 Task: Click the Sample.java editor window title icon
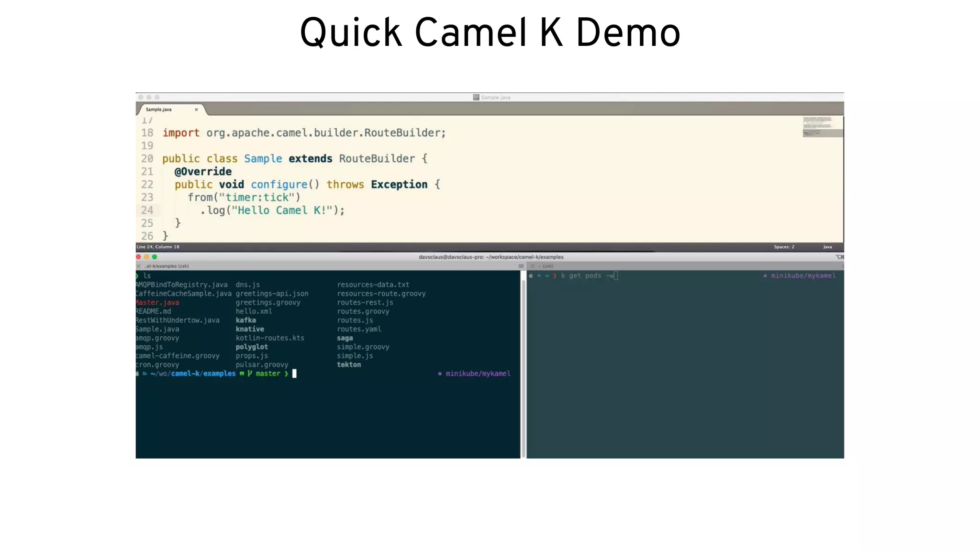pyautogui.click(x=476, y=97)
